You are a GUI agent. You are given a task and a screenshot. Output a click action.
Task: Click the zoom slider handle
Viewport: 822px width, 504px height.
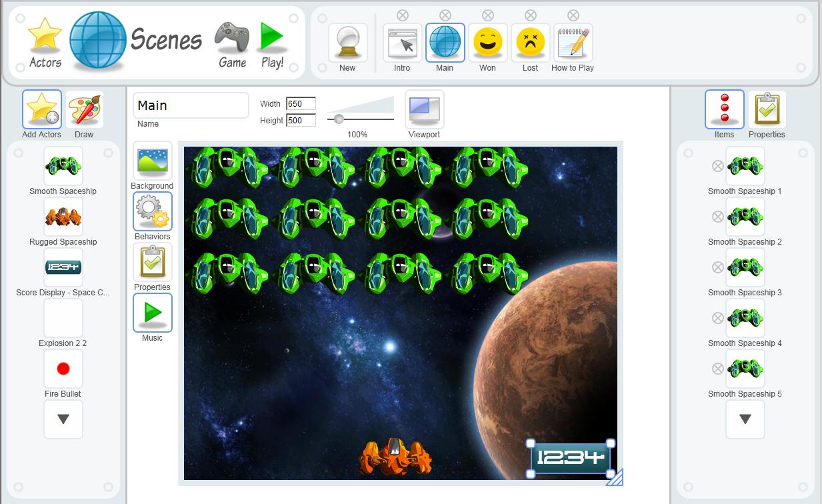tap(339, 119)
